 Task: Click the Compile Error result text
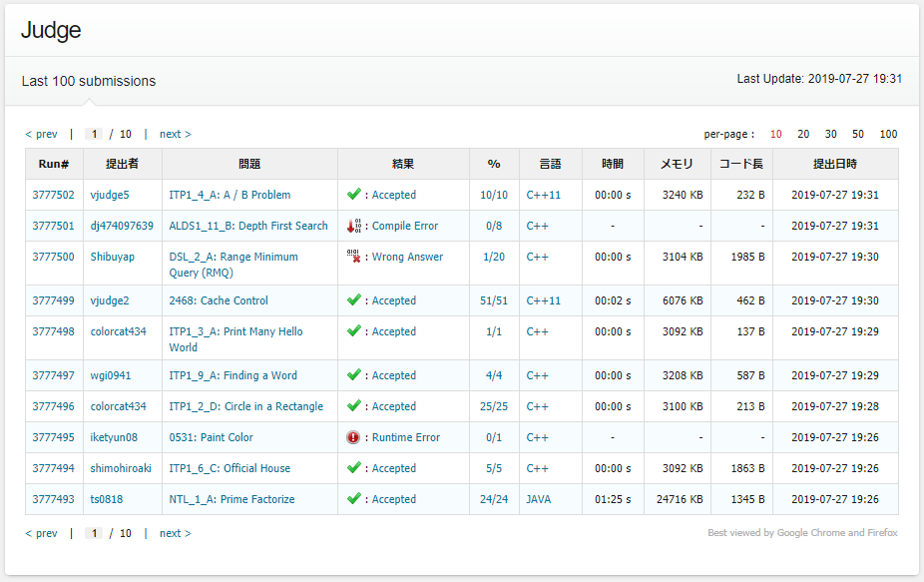point(405,226)
